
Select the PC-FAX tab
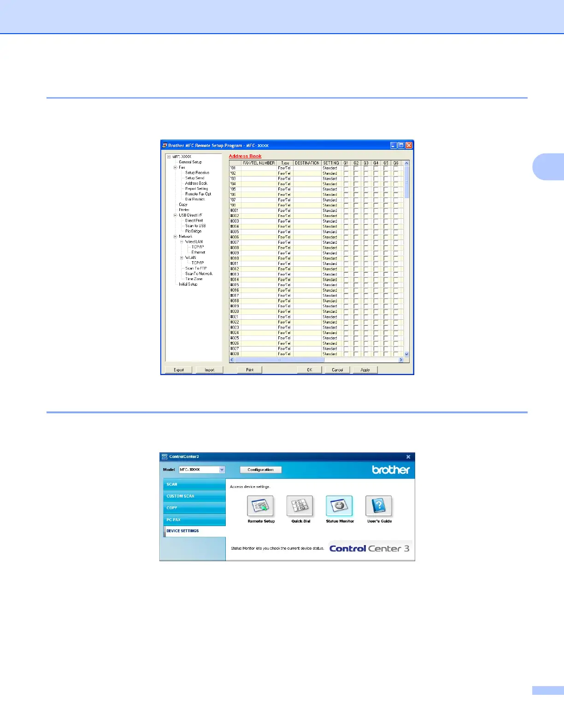pyautogui.click(x=194, y=520)
